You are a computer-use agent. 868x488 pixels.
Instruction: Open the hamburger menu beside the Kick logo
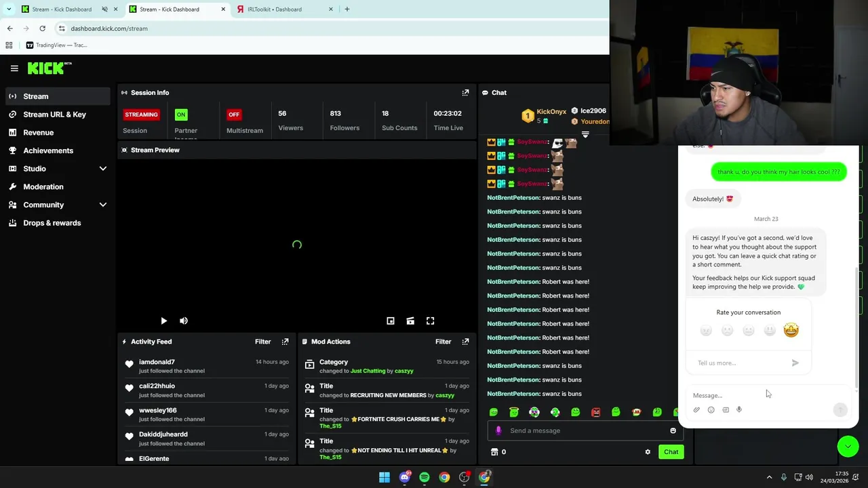14,68
